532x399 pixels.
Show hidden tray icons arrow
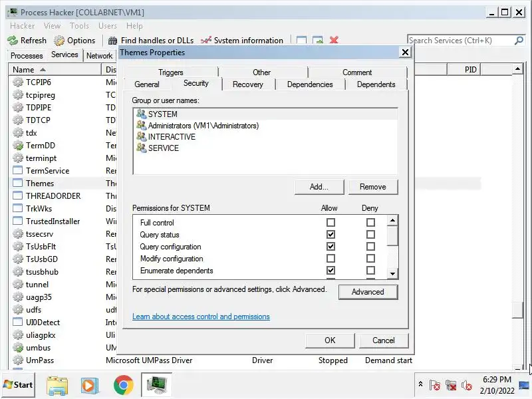420,384
